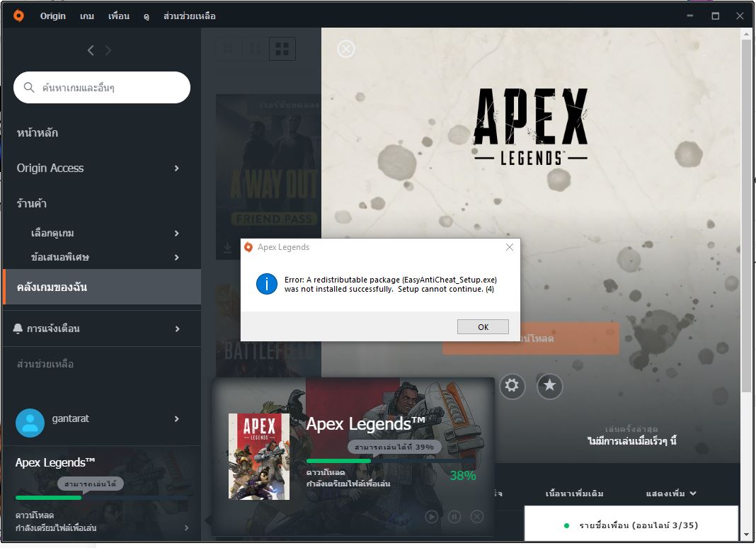Expand the ข้อเสนอพิเศษ submenu arrow

click(x=176, y=257)
